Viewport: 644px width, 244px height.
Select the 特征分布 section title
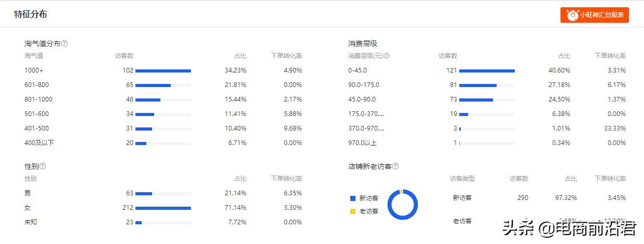coord(31,15)
